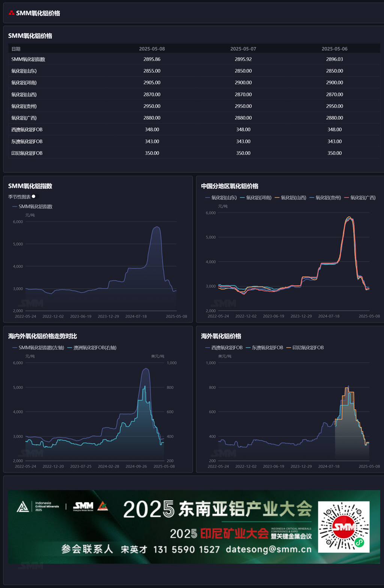Click the 印尼氧化铝FOB value for 2025-05-07

point(243,153)
